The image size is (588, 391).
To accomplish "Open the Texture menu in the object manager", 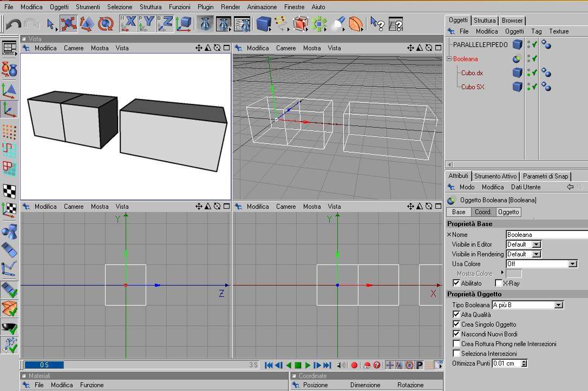I will tap(559, 31).
